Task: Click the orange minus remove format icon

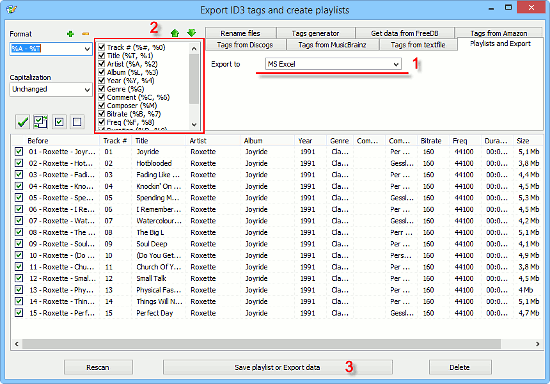Action: tap(85, 34)
